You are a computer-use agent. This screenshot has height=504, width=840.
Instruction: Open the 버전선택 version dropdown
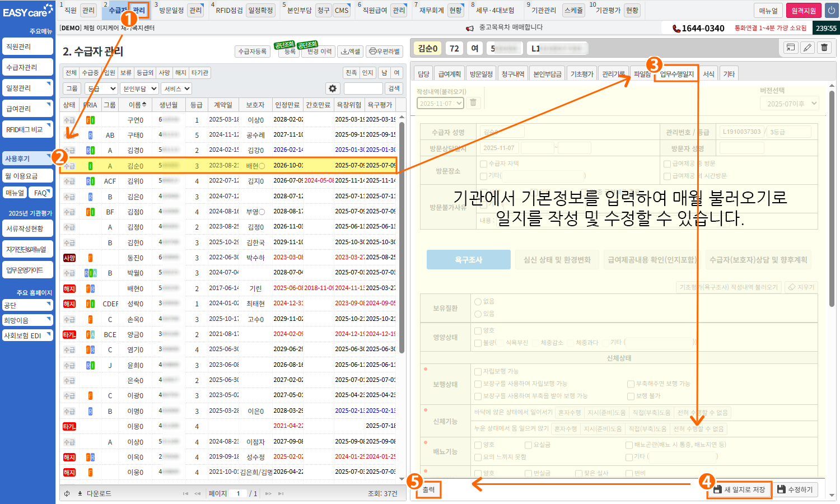[x=789, y=104]
